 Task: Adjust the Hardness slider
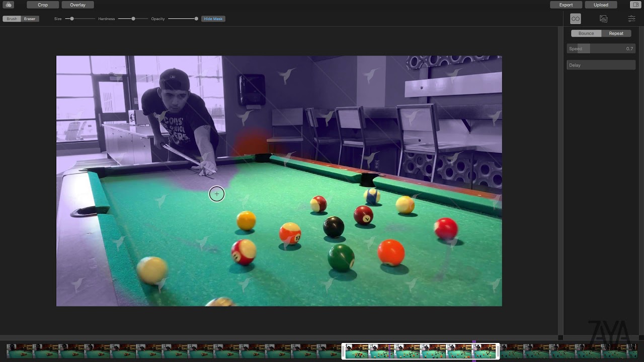pos(133,19)
